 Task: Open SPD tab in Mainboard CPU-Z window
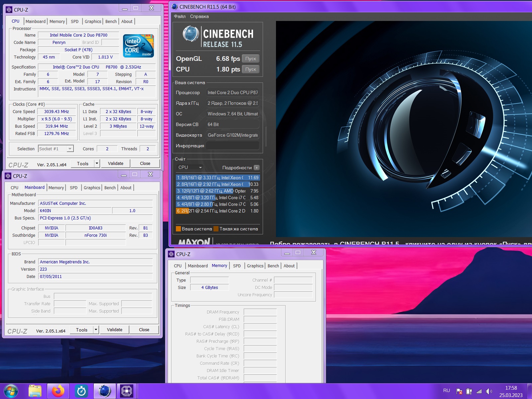[x=74, y=188]
